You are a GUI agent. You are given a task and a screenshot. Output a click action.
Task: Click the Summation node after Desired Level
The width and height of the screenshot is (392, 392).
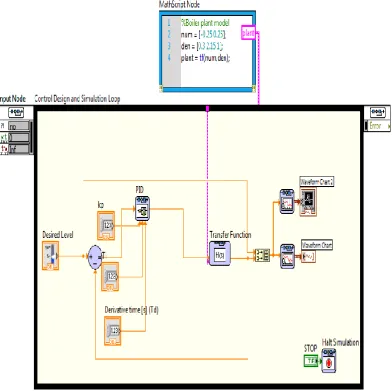(94, 257)
